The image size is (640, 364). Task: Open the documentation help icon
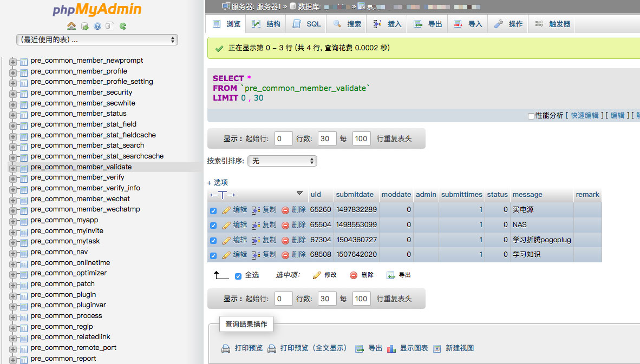coord(97,27)
